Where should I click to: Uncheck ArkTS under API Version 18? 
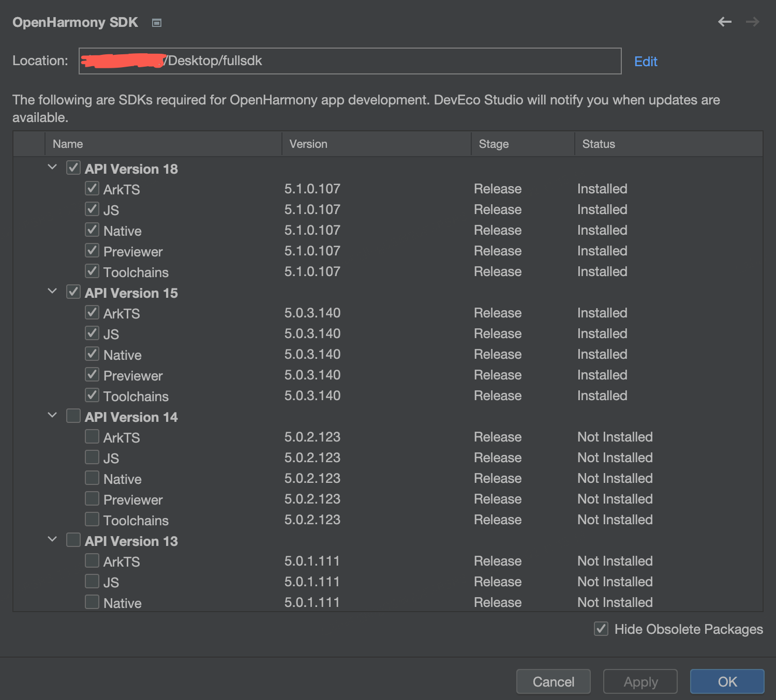pyautogui.click(x=92, y=188)
